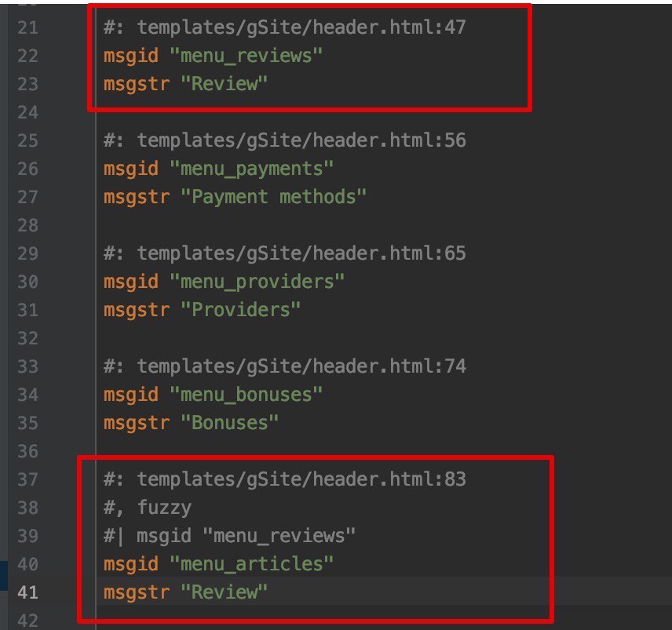Select the comment referencing header.html:83

pos(284,479)
